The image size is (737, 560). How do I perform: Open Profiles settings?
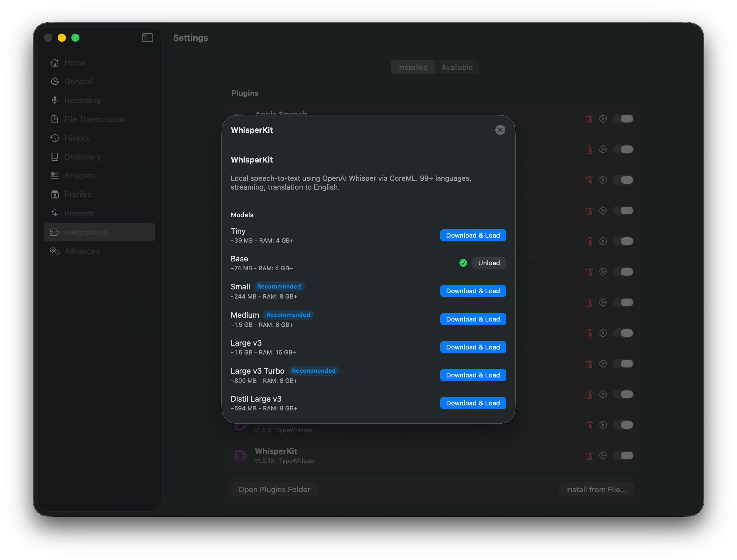(x=78, y=194)
